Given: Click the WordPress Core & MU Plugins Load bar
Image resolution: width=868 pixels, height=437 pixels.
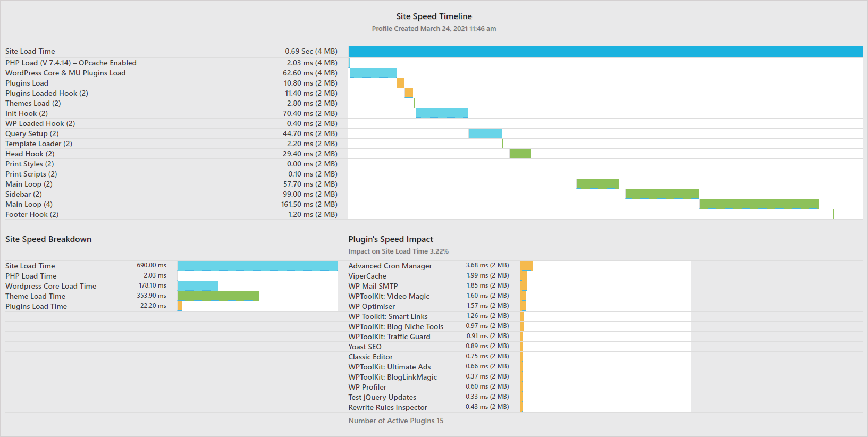Looking at the screenshot, I should (x=373, y=73).
